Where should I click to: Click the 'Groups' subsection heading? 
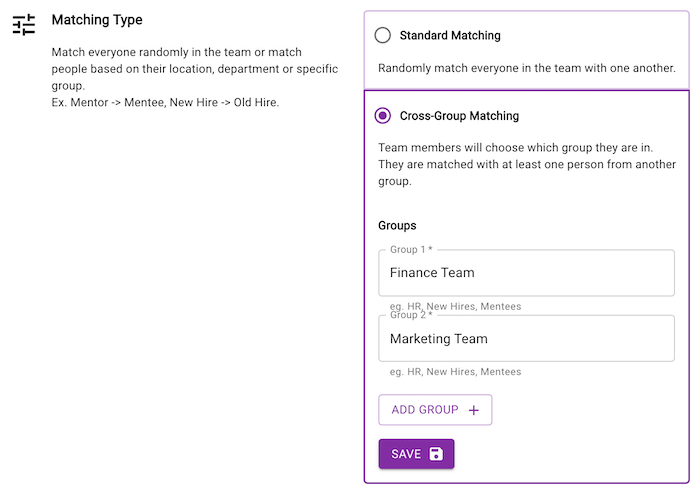397,226
